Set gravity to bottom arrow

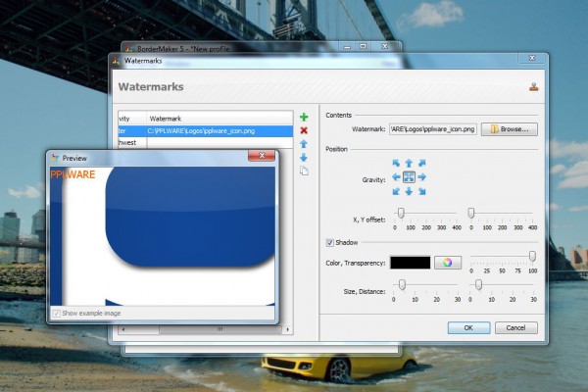tap(409, 191)
